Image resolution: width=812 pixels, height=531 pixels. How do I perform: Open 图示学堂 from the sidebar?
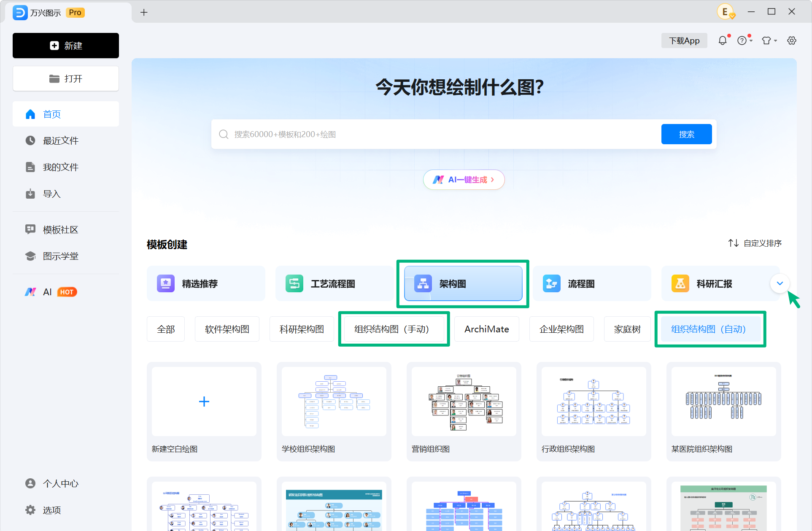66,256
